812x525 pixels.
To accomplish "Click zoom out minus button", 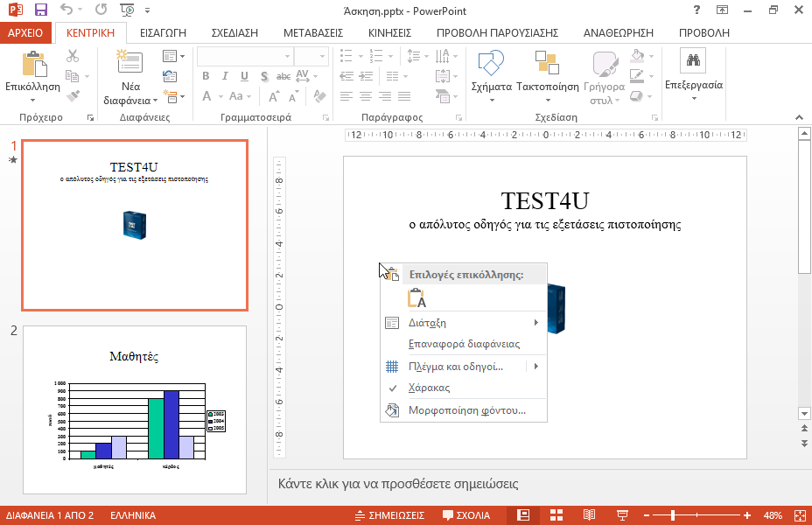I will 647,515.
